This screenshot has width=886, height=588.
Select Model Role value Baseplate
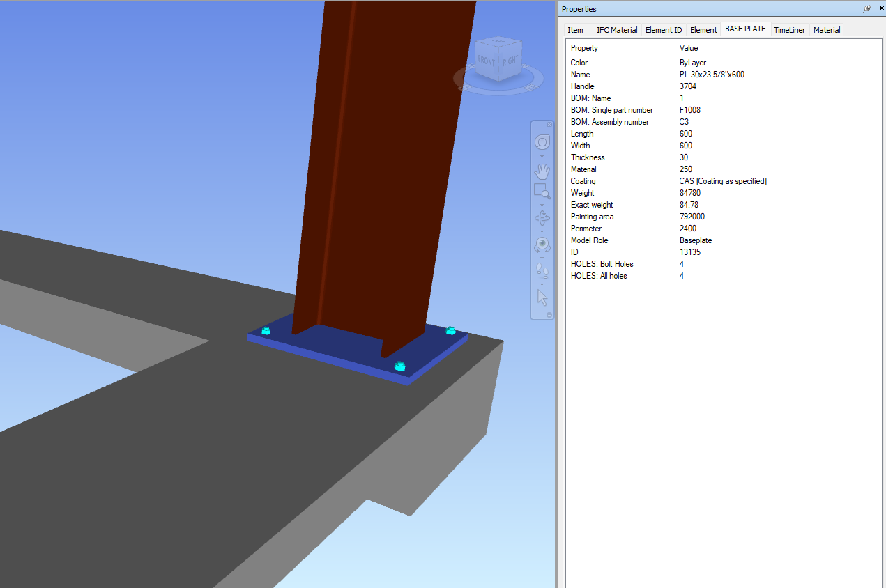696,240
